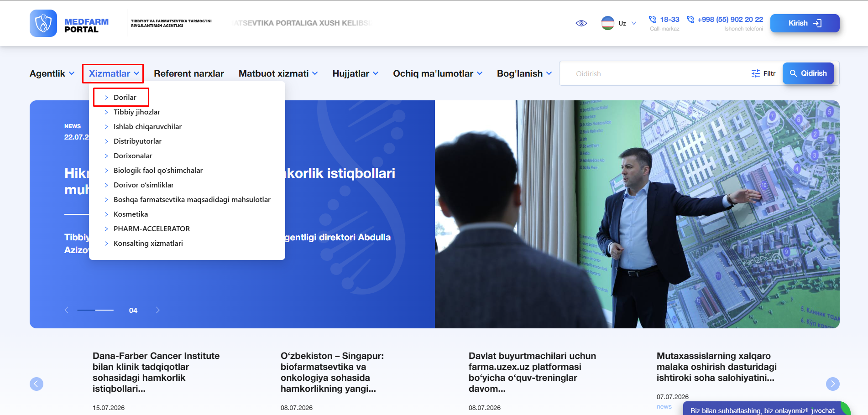Choose PHARM-ACCELERATOR menu entry
The image size is (868, 415).
(x=152, y=228)
